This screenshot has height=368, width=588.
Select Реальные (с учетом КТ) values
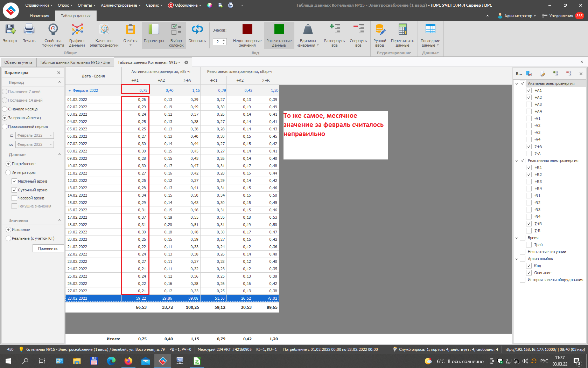8,238
